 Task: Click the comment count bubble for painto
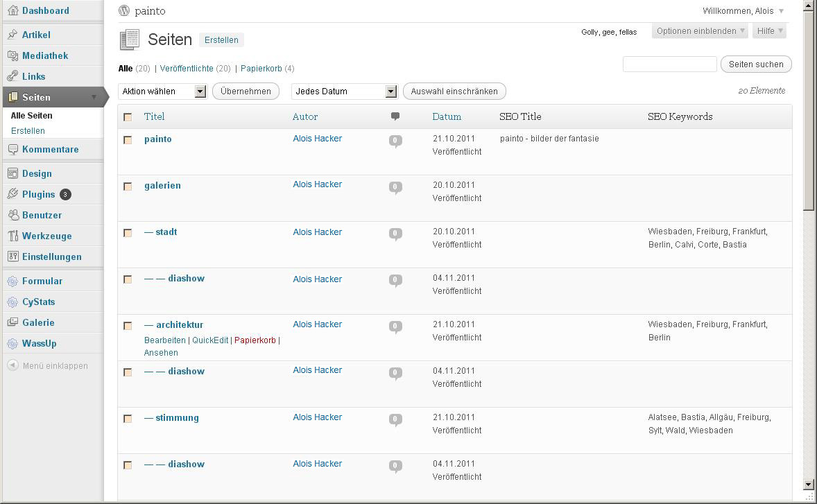pyautogui.click(x=395, y=141)
